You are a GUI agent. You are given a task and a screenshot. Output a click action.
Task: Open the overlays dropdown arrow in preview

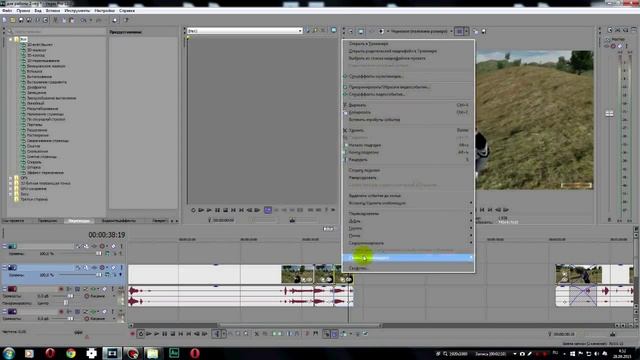[x=467, y=31]
